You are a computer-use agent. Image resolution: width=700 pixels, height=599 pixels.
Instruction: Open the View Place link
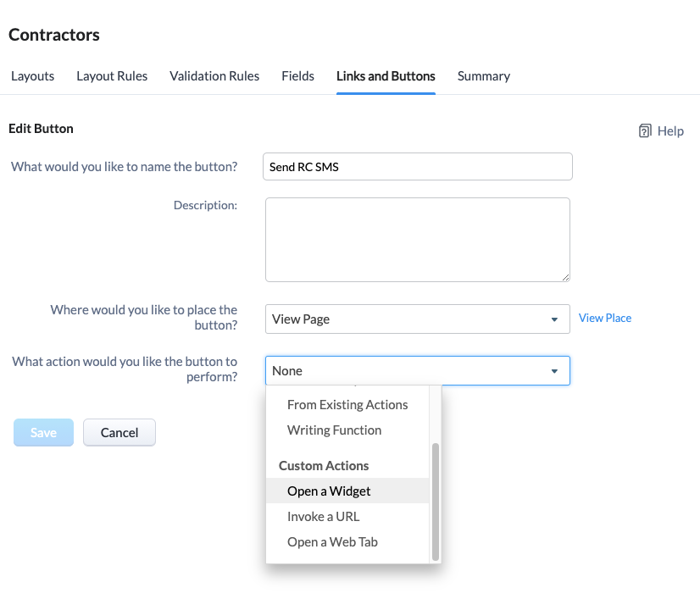point(605,318)
